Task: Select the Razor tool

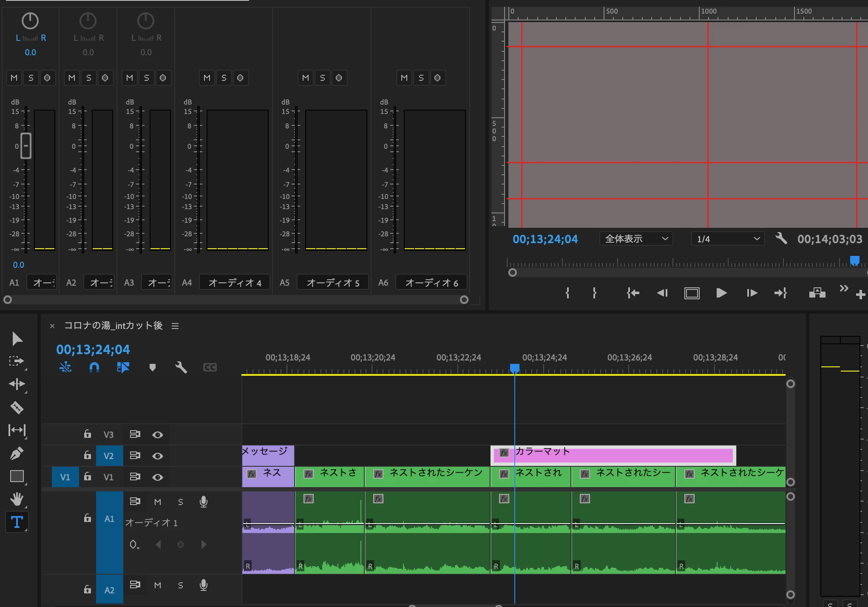Action: [17, 407]
